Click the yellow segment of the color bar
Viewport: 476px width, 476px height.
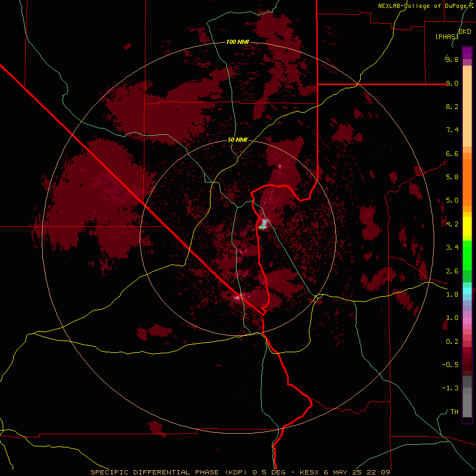[x=467, y=226]
